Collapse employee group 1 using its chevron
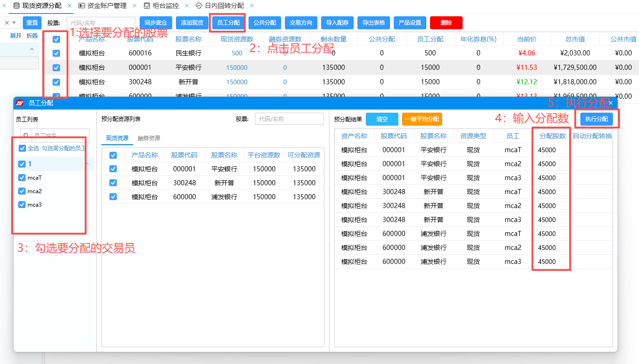The height and width of the screenshot is (364, 639). pyautogui.click(x=87, y=164)
